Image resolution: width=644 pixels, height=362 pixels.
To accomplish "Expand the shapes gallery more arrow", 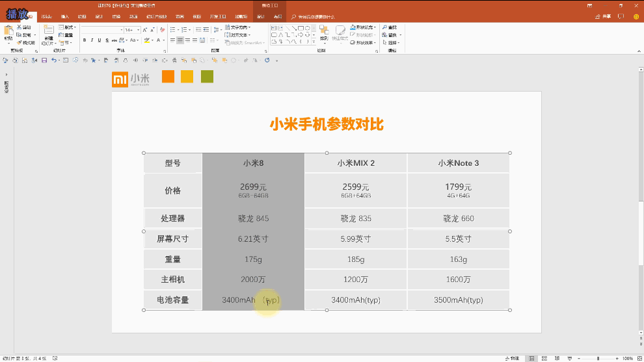I will click(x=314, y=42).
